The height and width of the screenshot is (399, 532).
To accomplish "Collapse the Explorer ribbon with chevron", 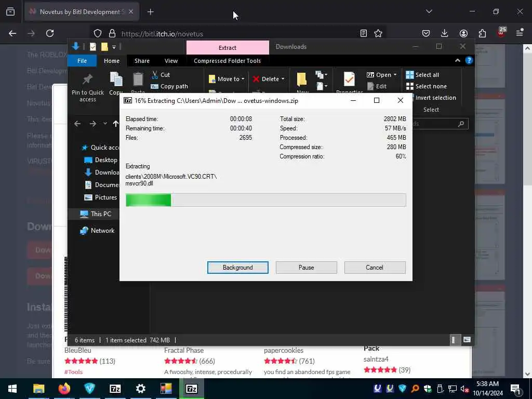I will [457, 60].
